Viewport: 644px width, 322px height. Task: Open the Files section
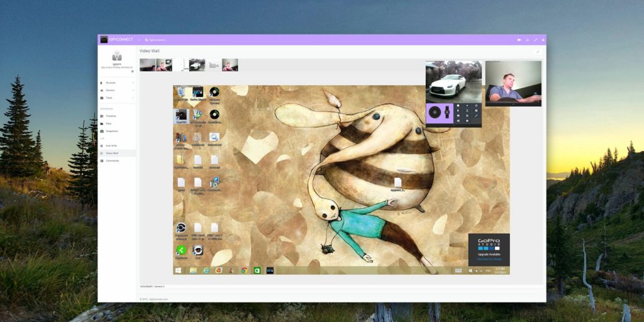pos(117,123)
